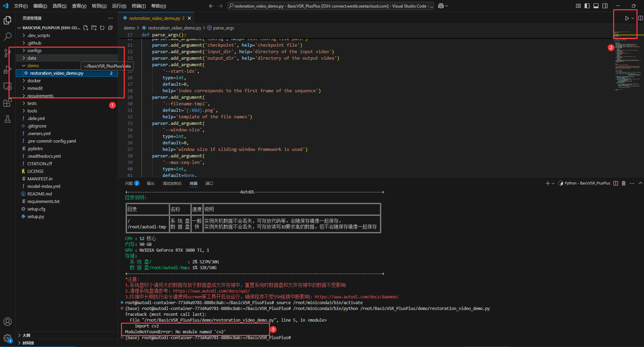The image size is (644, 347).
Task: Open the Manage settings gear
Action: 8,338
